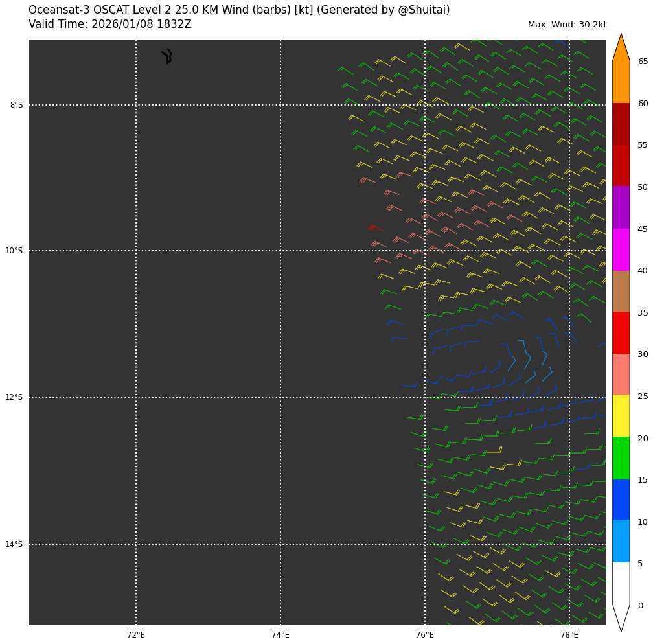Click the black island outline marker
Screen dimensions: 653x644
pos(168,56)
